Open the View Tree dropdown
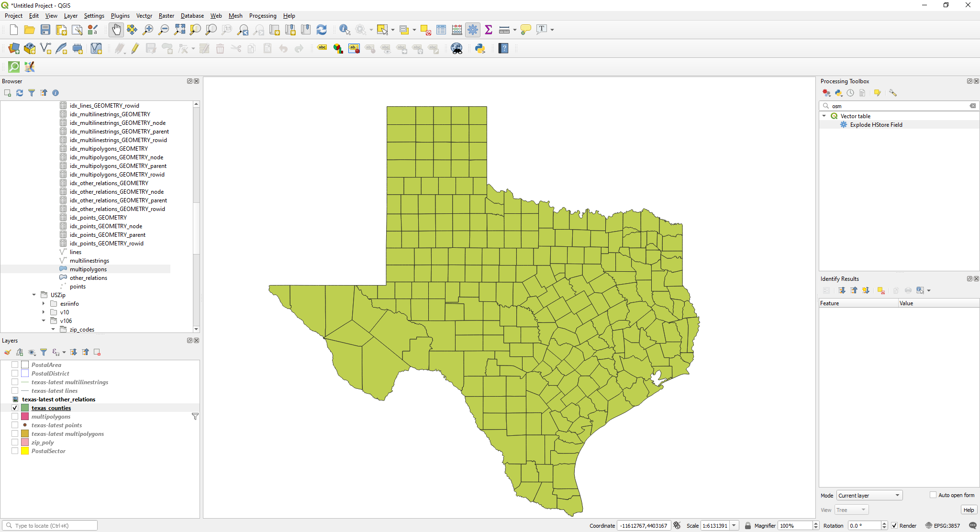 coord(852,510)
